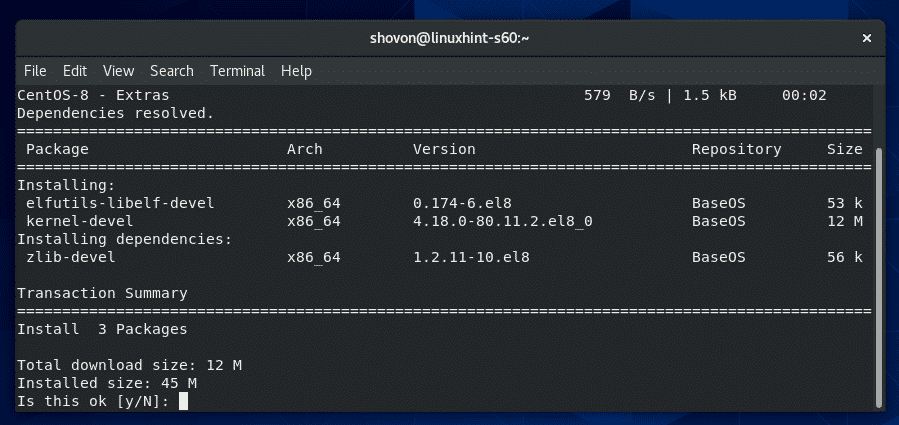Image resolution: width=899 pixels, height=425 pixels.
Task: Click the Version column header
Action: click(444, 149)
